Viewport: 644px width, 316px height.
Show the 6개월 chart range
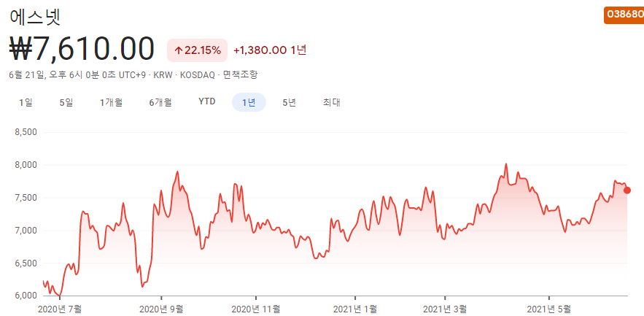(160, 102)
